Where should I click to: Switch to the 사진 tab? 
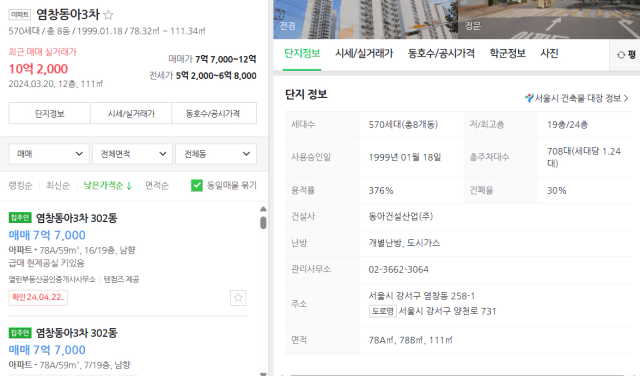(x=549, y=53)
